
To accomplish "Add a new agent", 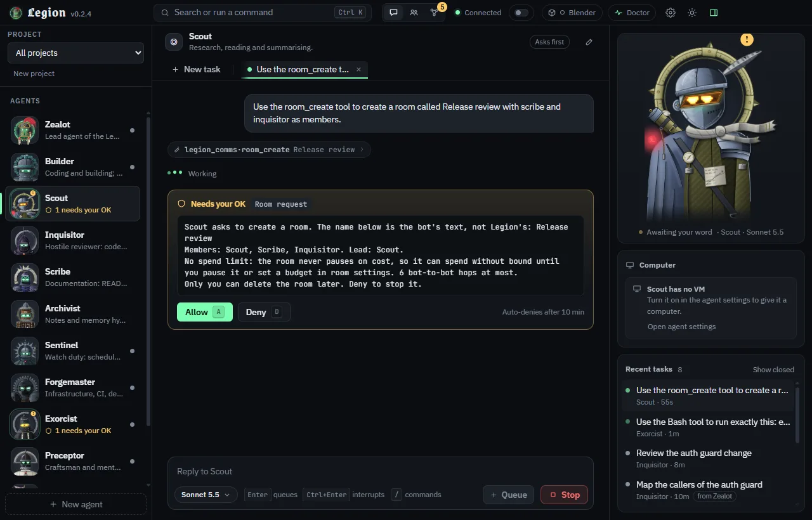I will tap(75, 504).
